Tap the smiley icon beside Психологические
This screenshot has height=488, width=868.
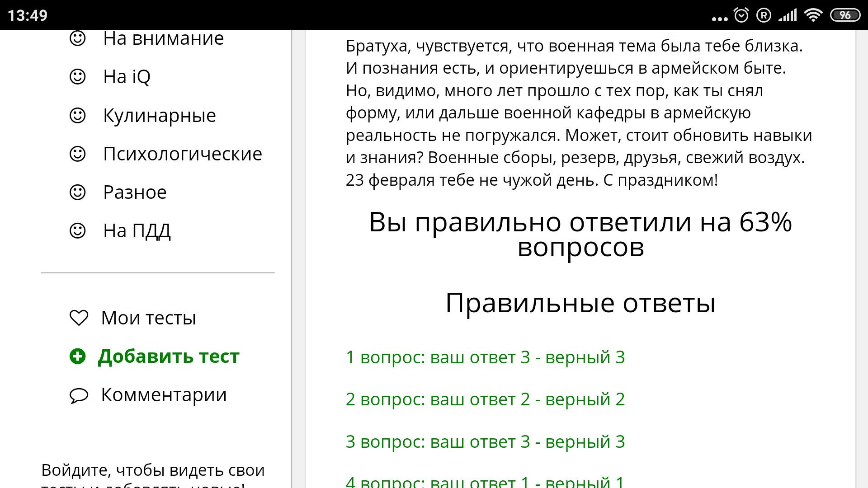[x=77, y=154]
